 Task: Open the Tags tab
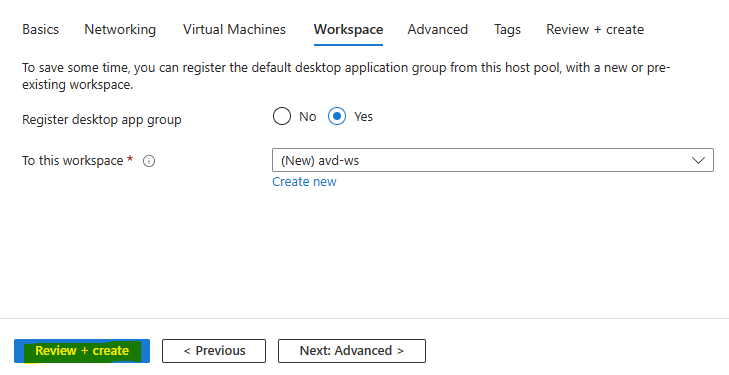pyautogui.click(x=507, y=30)
